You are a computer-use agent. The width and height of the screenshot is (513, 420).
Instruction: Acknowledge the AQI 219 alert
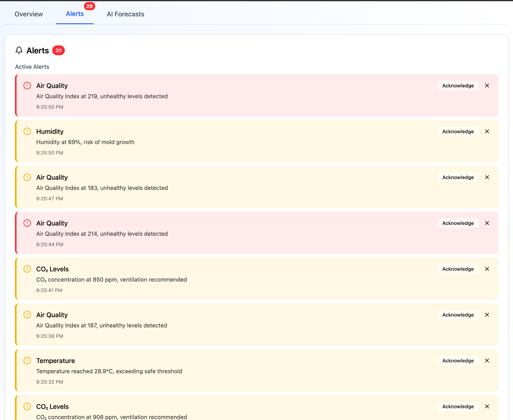(458, 86)
